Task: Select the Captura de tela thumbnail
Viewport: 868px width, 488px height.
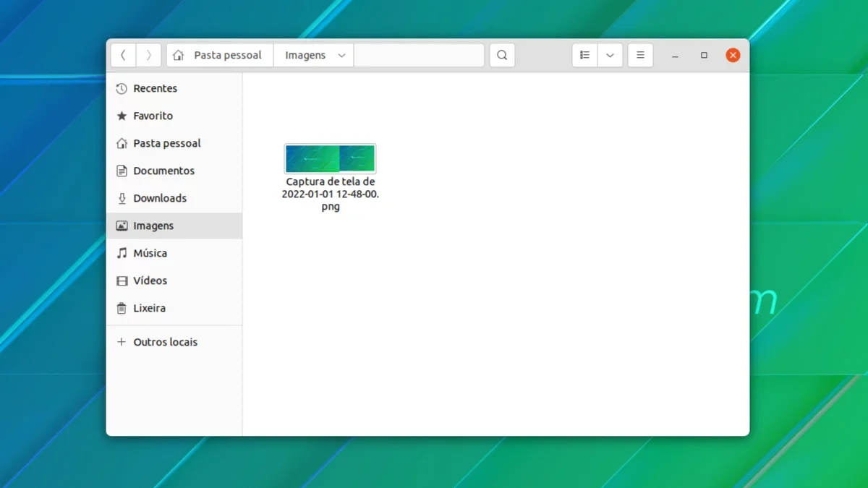Action: click(331, 158)
